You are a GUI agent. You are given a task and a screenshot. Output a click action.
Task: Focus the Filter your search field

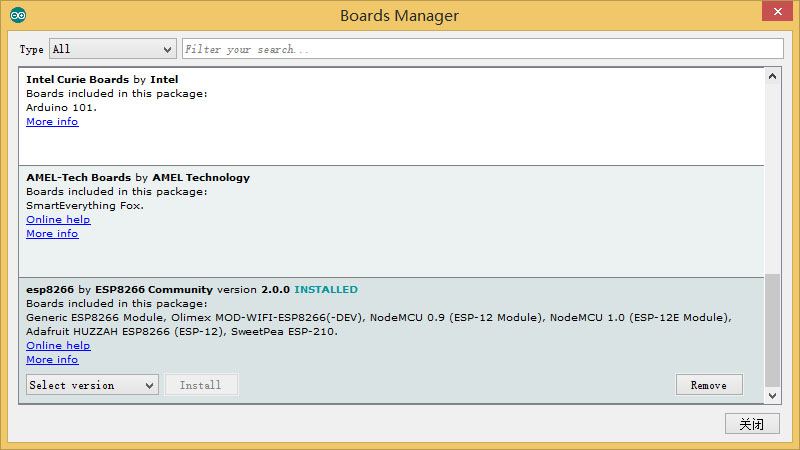pos(483,49)
